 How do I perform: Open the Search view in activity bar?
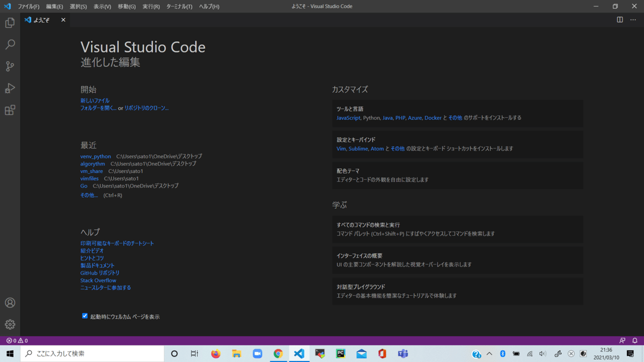pyautogui.click(x=10, y=45)
